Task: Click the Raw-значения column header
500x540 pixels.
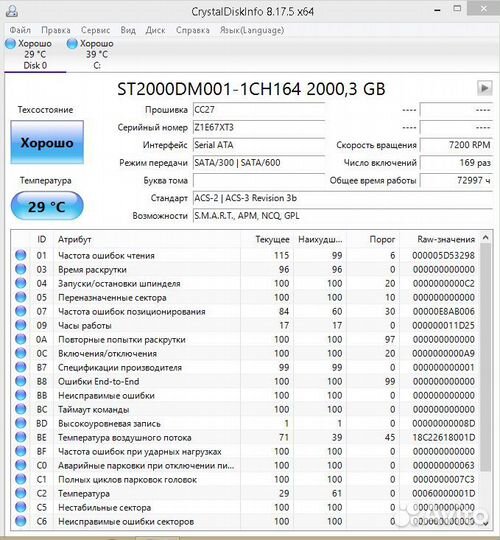Action: click(x=439, y=239)
